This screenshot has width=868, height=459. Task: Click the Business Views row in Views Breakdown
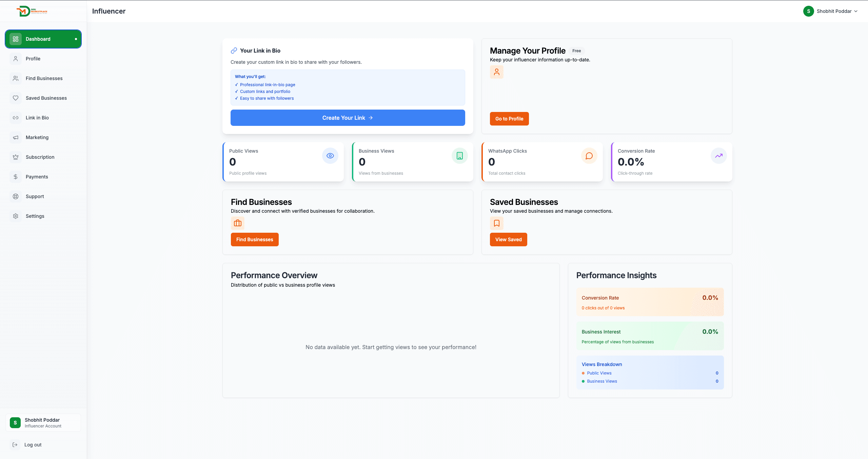650,381
